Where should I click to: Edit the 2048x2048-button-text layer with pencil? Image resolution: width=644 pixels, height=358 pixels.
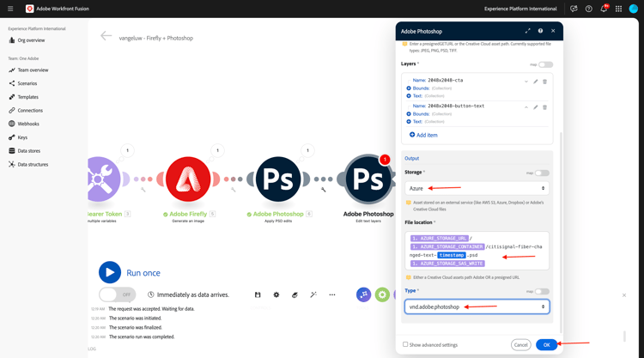pos(536,107)
